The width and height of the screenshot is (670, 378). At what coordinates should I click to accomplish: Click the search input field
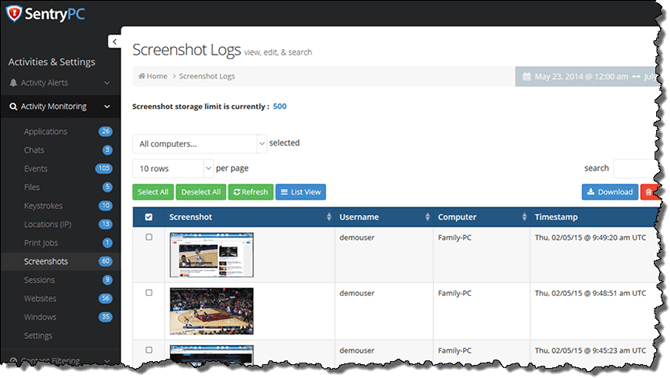636,168
